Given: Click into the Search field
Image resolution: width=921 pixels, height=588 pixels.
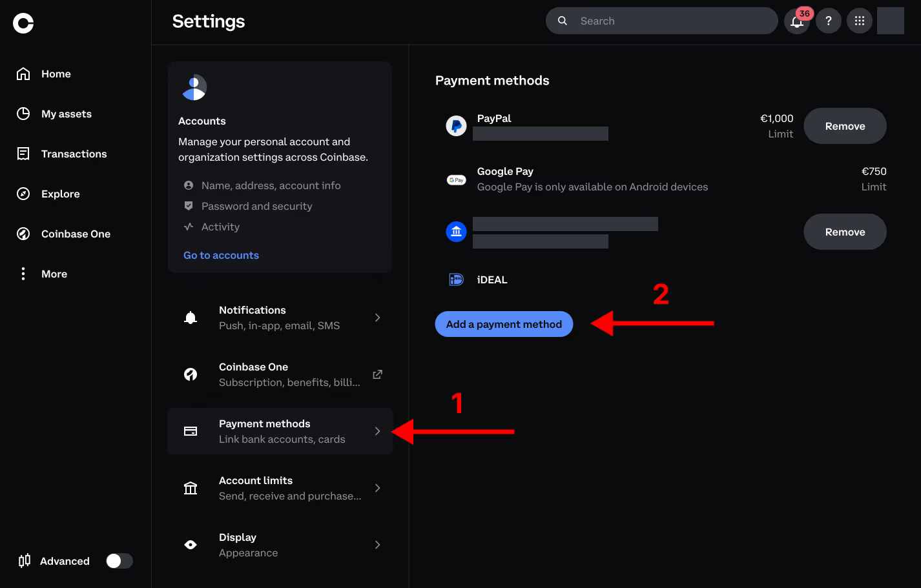Looking at the screenshot, I should click(661, 21).
